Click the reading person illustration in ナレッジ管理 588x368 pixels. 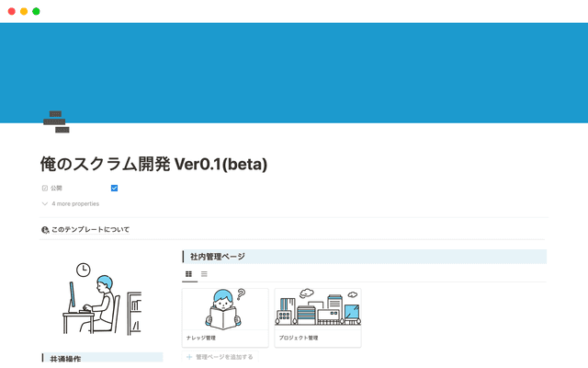click(225, 308)
